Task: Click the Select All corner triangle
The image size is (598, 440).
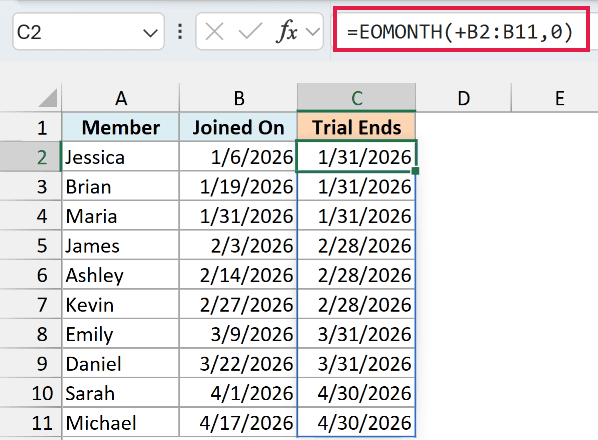Action: 48,98
